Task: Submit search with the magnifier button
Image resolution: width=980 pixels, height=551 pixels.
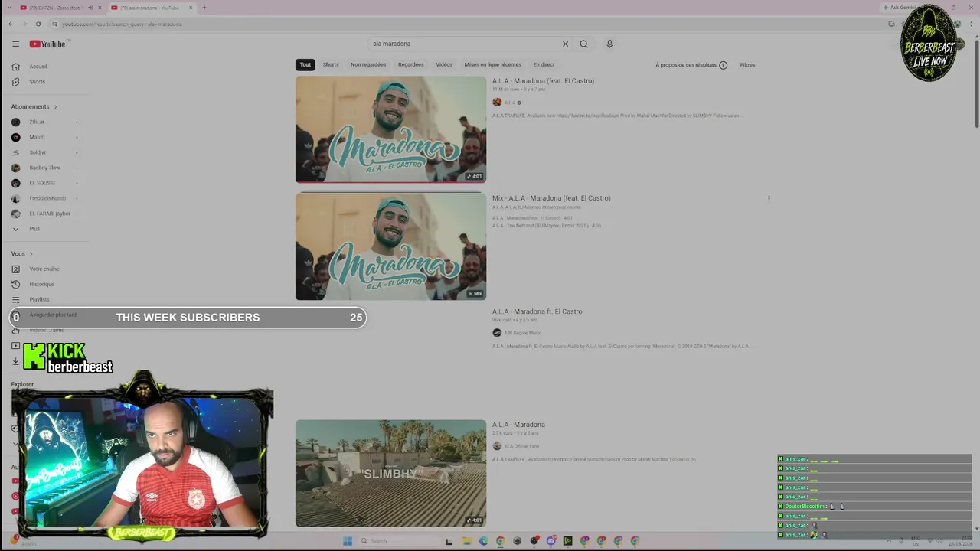Action: click(583, 44)
